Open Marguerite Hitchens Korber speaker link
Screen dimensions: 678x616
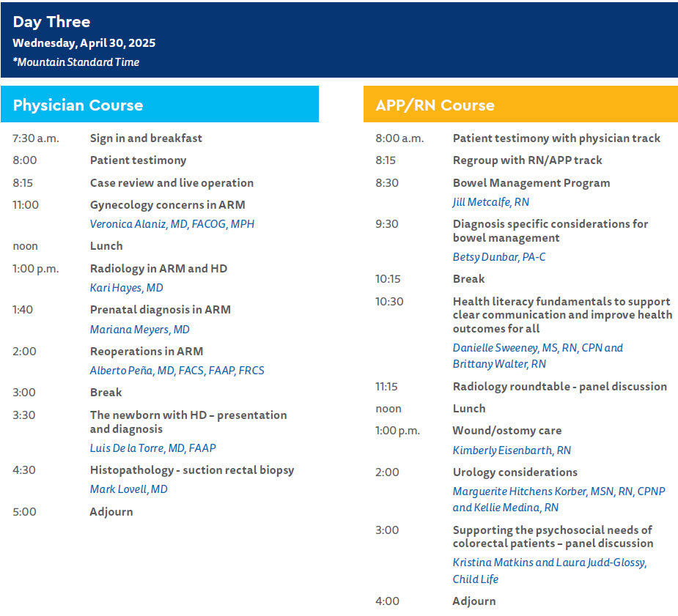point(559,491)
